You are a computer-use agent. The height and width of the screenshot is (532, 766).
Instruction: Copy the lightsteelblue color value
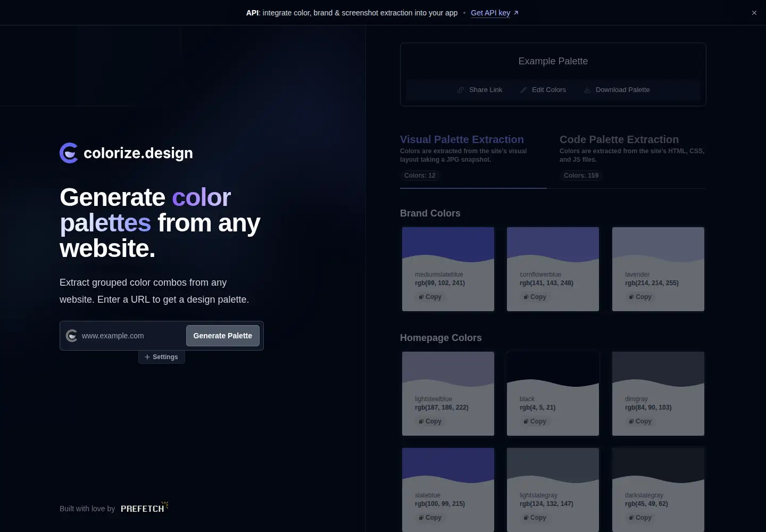click(430, 421)
